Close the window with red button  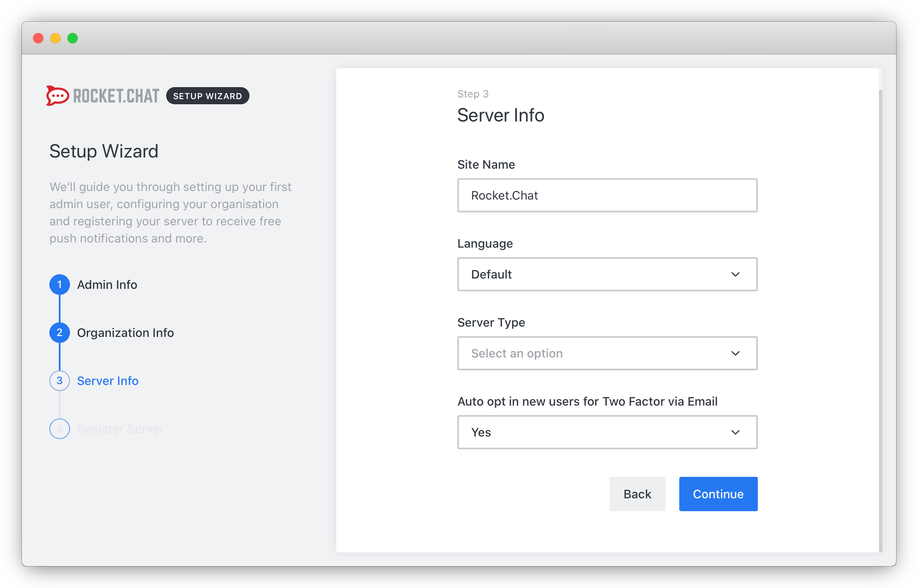click(x=38, y=38)
